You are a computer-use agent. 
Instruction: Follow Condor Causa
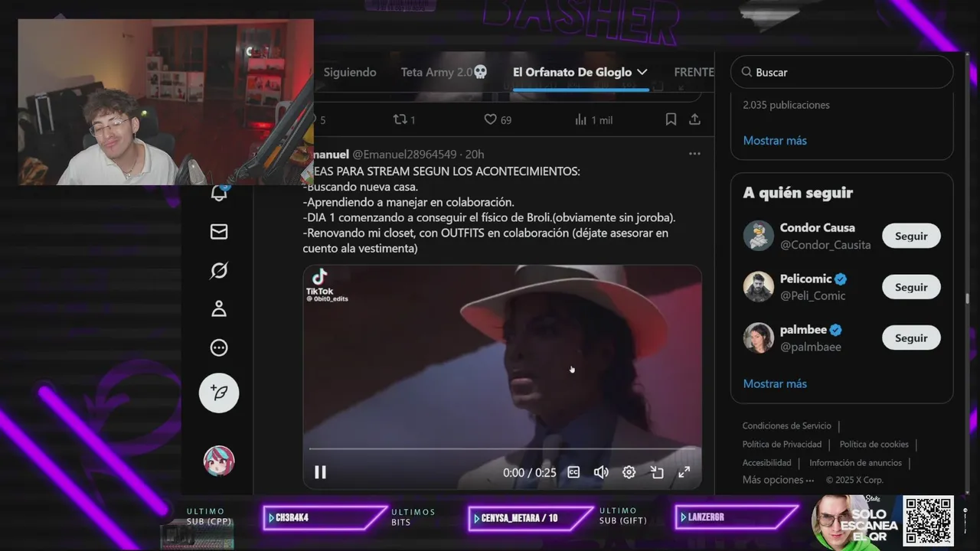911,236
